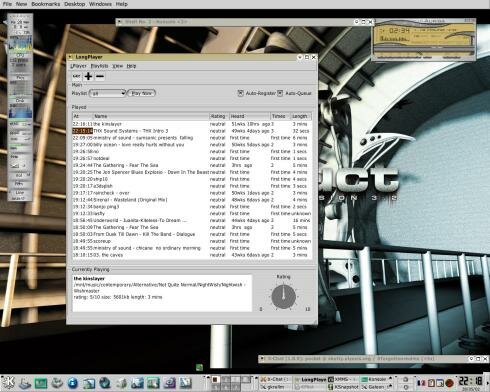490x392 pixels.
Task: Launch the blue globe info icon in panel
Action: 73,383
